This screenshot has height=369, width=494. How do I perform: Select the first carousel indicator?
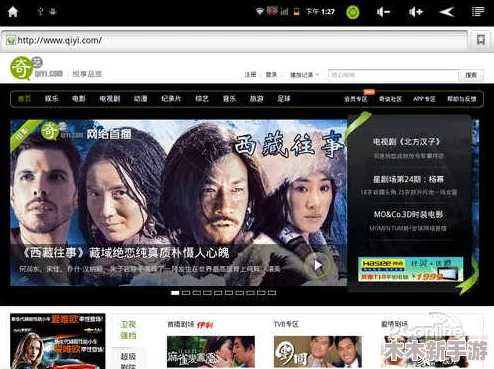click(x=175, y=293)
